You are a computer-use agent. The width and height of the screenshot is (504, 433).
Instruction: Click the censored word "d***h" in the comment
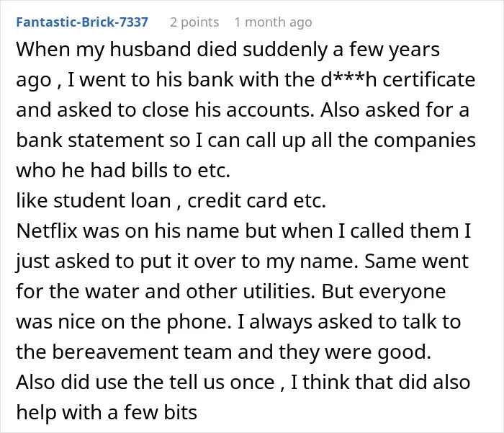tap(348, 79)
